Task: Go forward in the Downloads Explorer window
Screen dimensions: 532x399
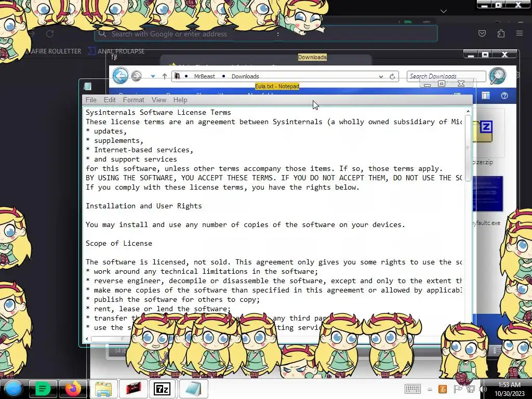Action: 137,76
